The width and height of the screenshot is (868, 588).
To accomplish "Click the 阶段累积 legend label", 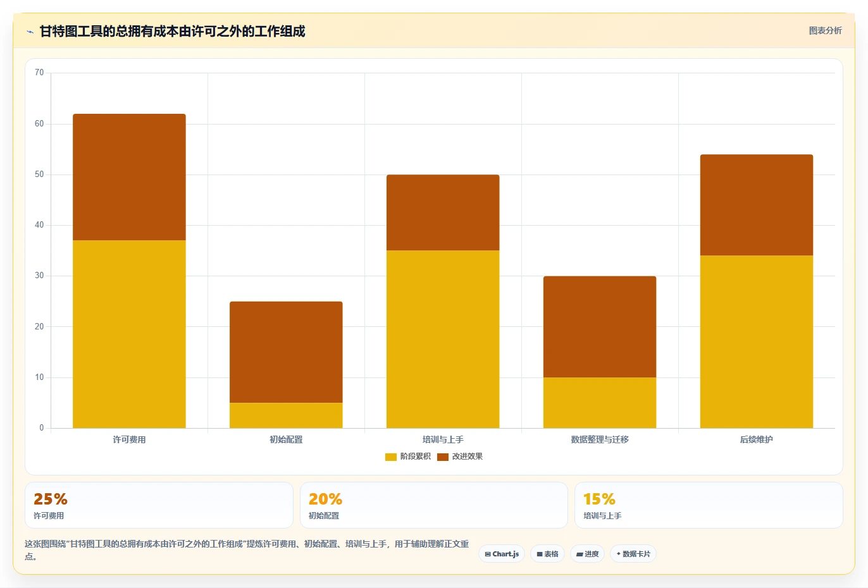I will point(415,456).
